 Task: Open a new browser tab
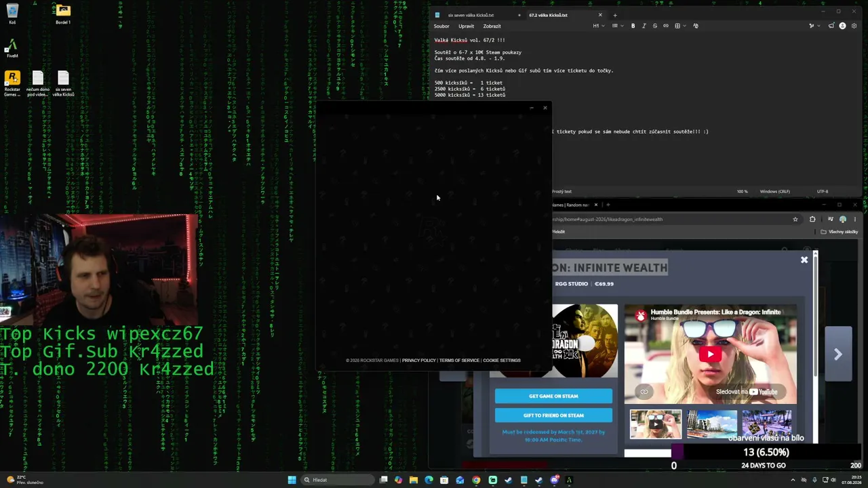coord(608,205)
